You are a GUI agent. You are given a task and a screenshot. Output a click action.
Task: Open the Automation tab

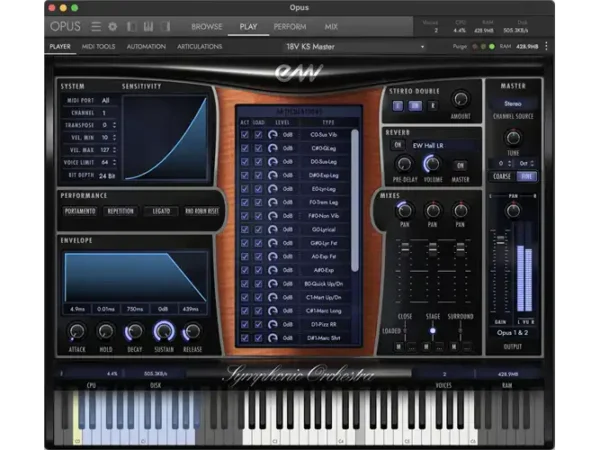pyautogui.click(x=146, y=46)
